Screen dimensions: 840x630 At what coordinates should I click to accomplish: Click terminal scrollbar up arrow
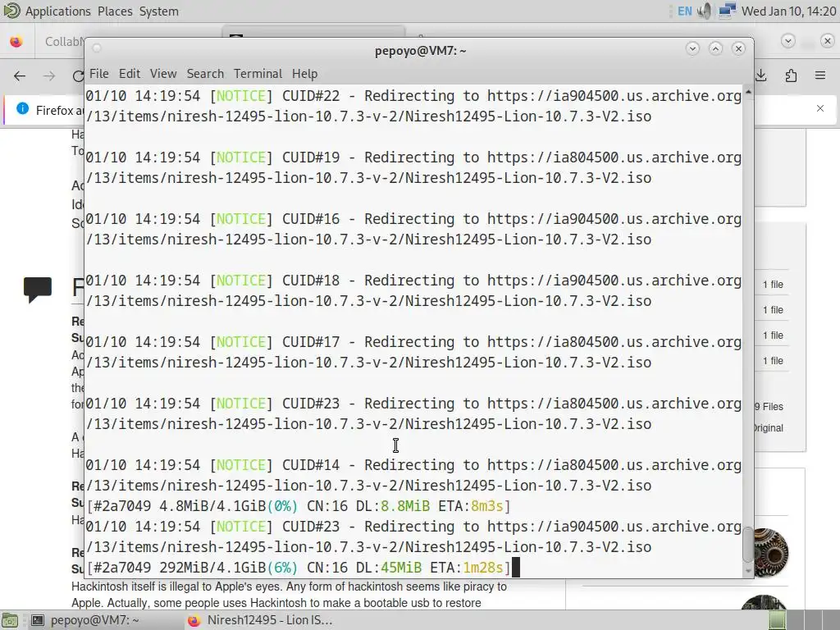click(748, 92)
